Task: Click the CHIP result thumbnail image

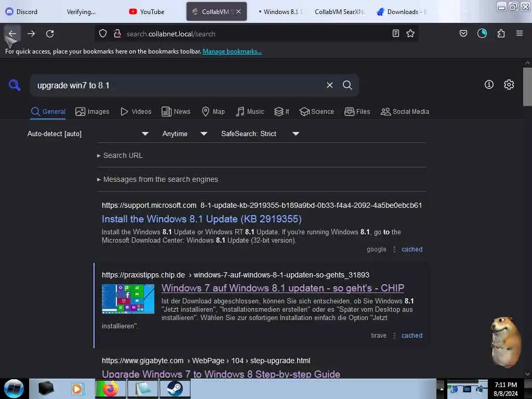Action: pos(128,299)
